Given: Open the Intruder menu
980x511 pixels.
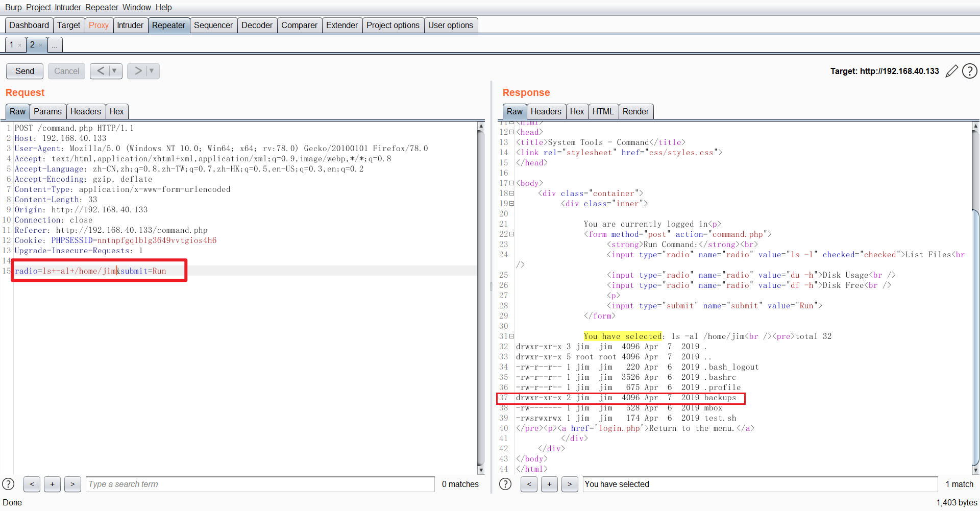Looking at the screenshot, I should coord(68,7).
